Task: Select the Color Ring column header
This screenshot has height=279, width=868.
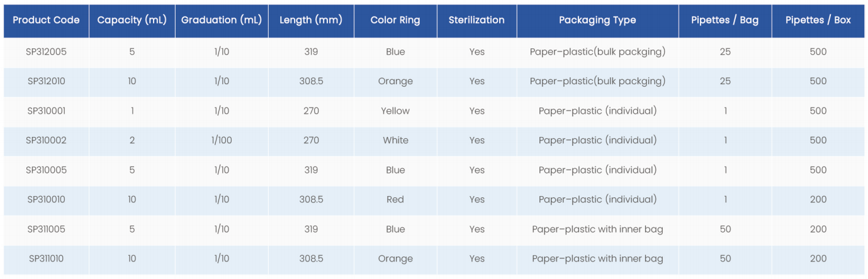Action: tap(395, 20)
